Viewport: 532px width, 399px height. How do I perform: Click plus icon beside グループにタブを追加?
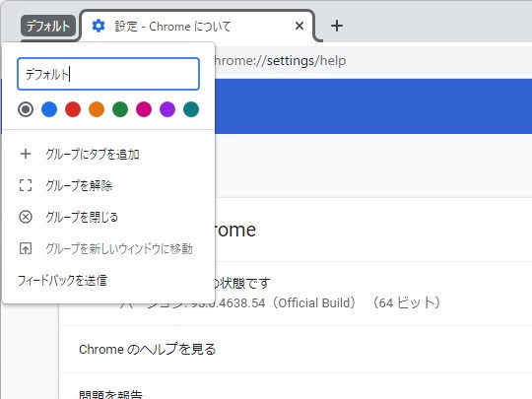(x=26, y=154)
